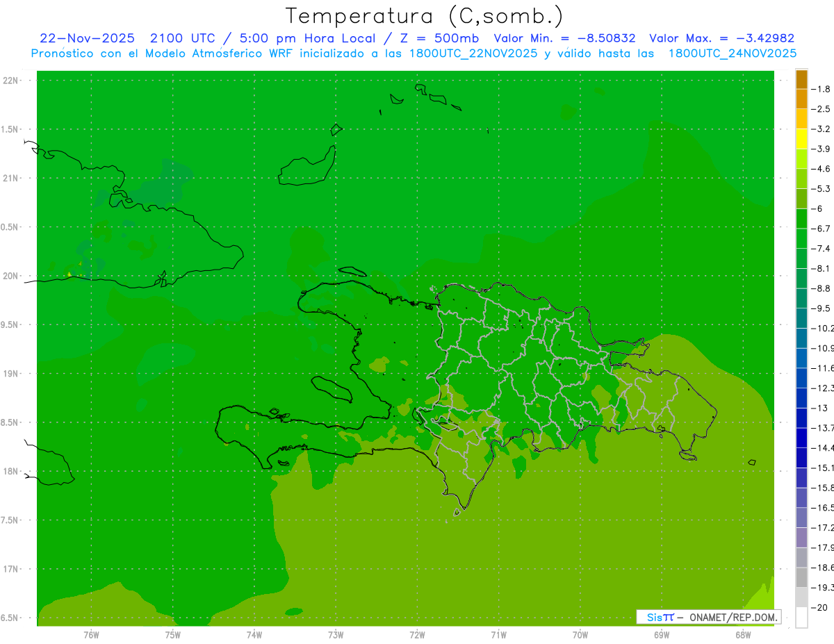
Task: Click the "-3.2" colorbar value
Action: pyautogui.click(x=821, y=129)
